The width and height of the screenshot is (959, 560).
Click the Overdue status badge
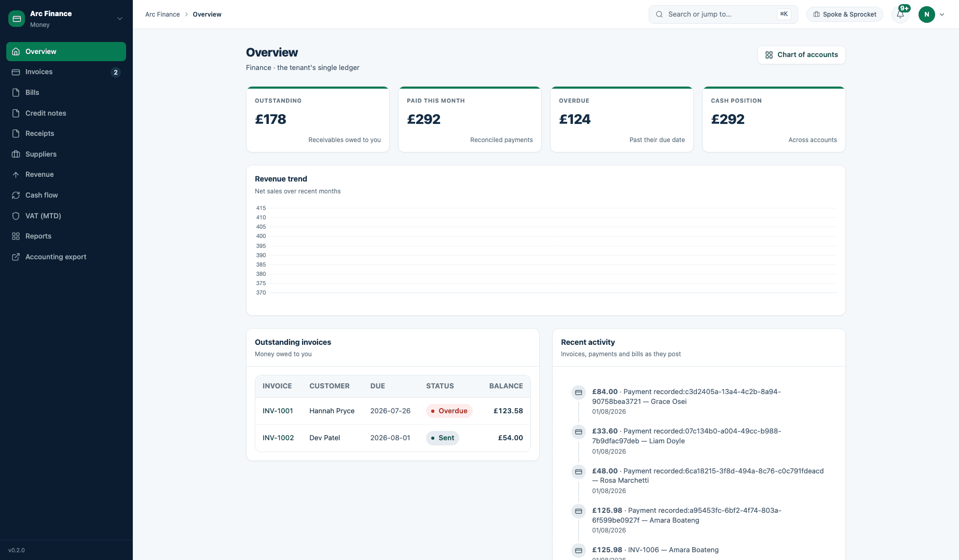point(449,411)
